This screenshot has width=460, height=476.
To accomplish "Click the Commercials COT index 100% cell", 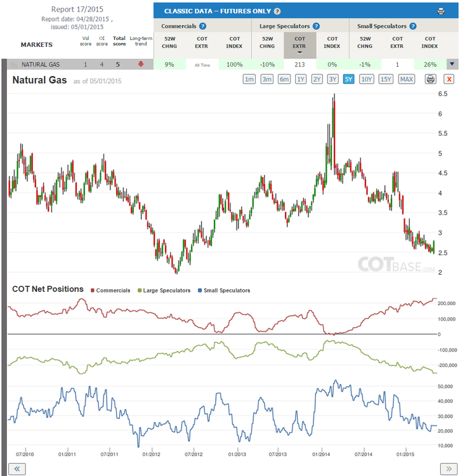I will 235,64.
